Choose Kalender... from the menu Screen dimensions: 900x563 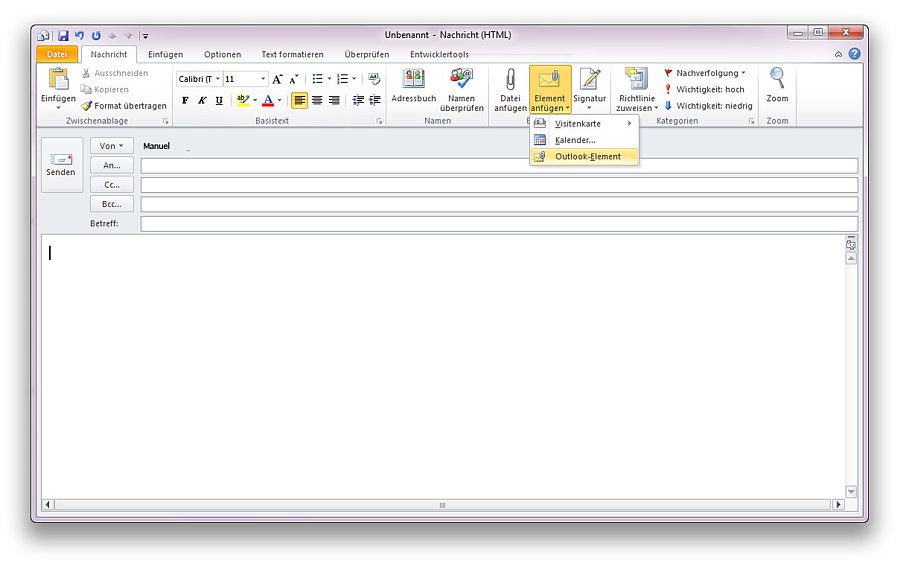584,140
